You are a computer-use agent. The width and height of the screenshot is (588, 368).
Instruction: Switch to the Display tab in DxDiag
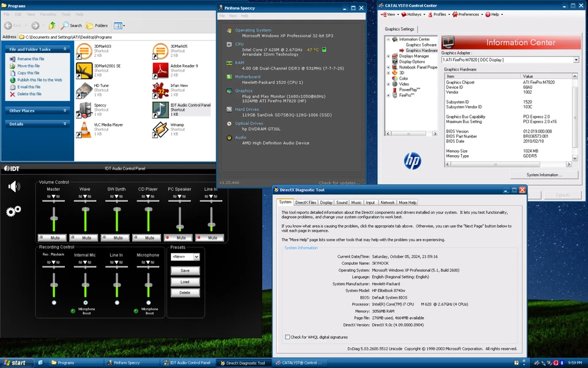point(326,202)
